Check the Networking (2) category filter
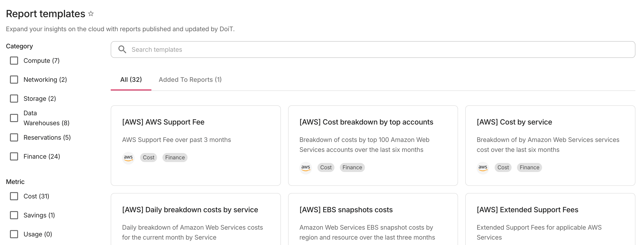 [14, 80]
